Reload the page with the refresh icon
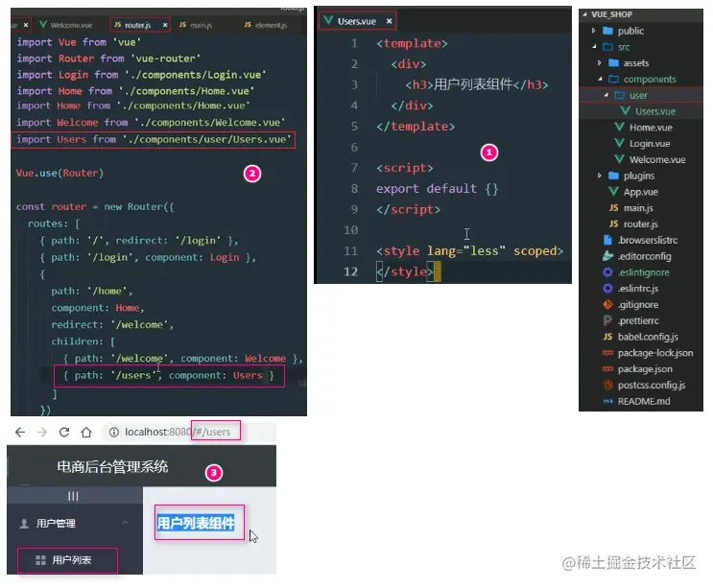 64,433
